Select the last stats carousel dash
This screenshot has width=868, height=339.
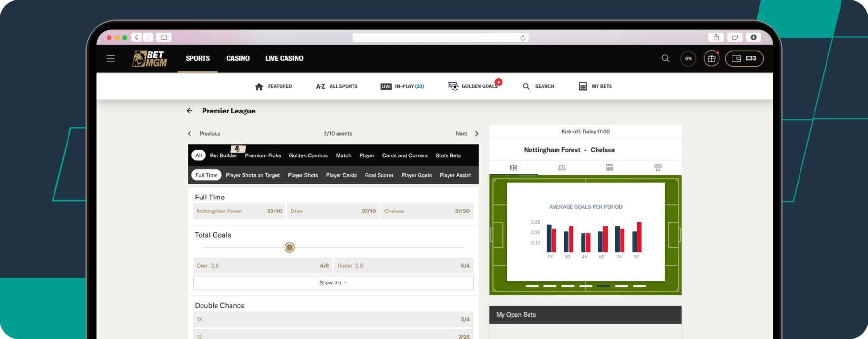coord(639,286)
